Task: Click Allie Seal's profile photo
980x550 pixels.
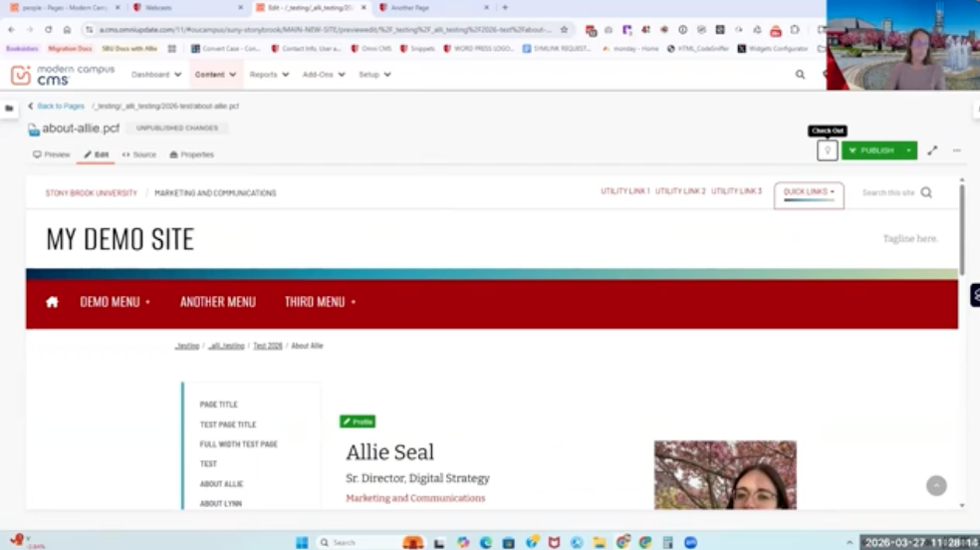Action: coord(725,475)
